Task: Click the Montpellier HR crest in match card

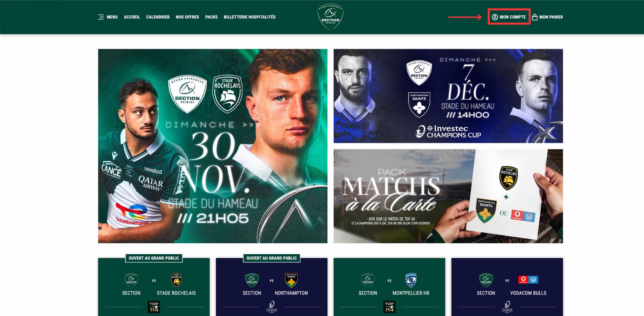Action: click(411, 280)
